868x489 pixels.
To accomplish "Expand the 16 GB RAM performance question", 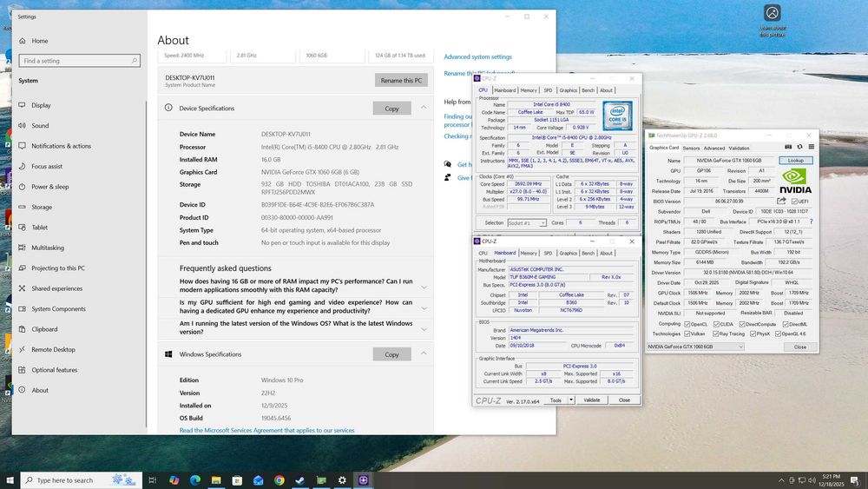I will (424, 287).
